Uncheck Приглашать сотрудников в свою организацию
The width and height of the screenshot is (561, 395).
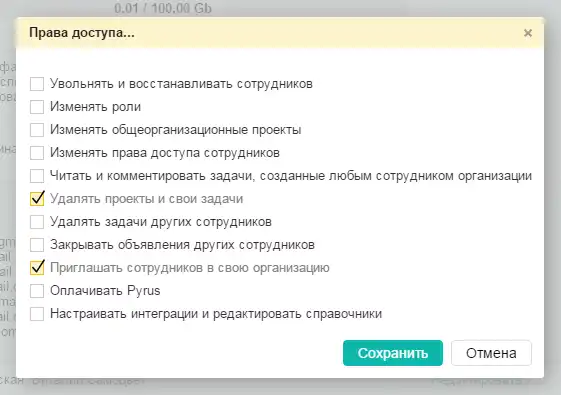coord(37,268)
